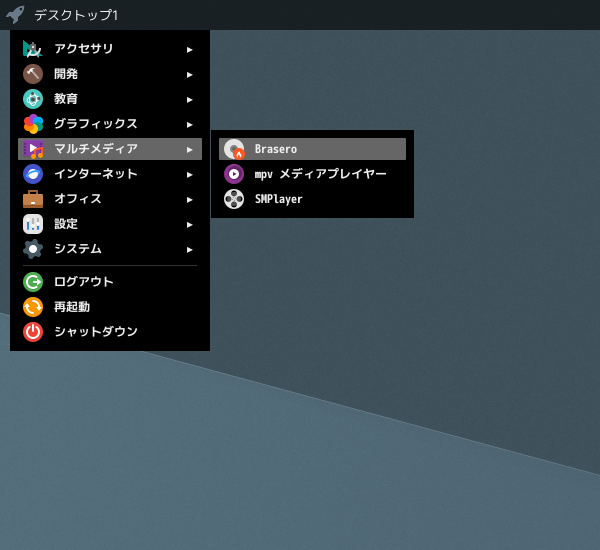This screenshot has height=550, width=600.
Task: Expand the 開発 submenu arrow
Action: point(189,75)
